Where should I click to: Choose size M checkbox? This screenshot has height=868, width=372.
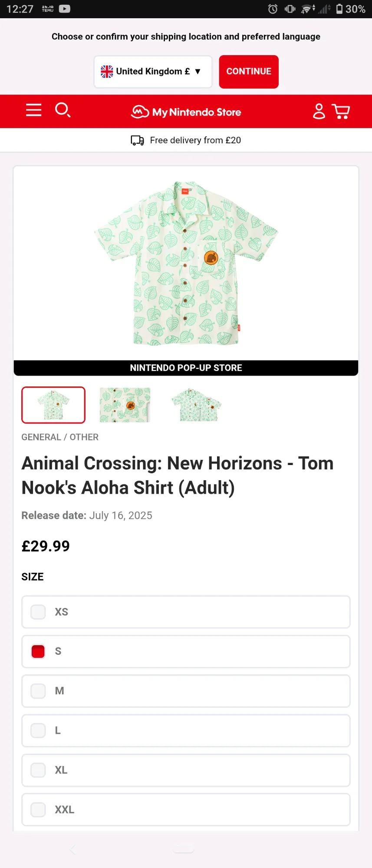pyautogui.click(x=38, y=691)
